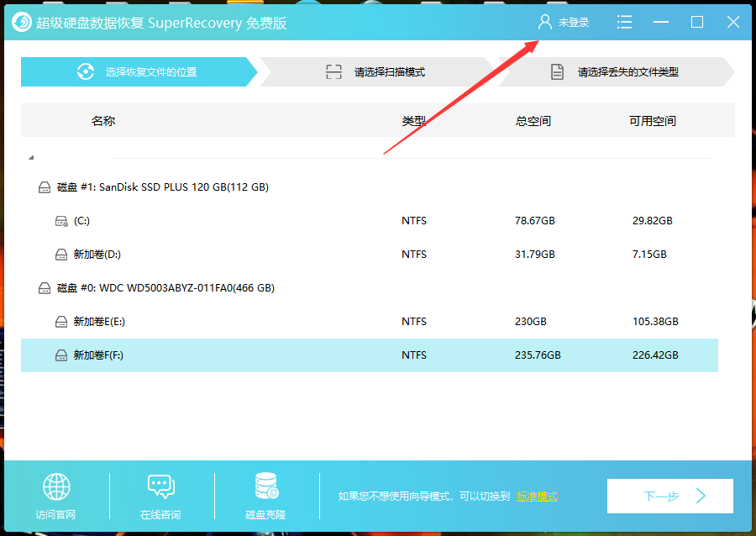
Task: Click the 名称 column header
Action: 103,121
